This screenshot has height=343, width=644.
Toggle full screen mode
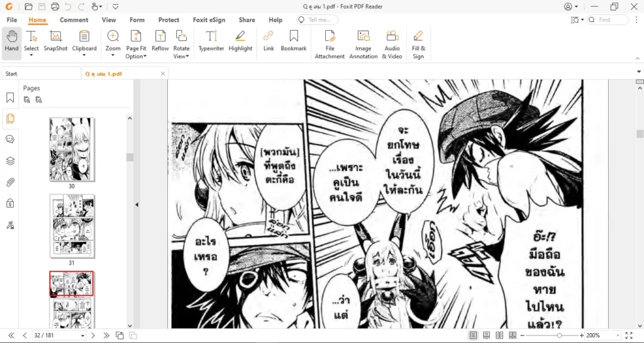coord(629,335)
